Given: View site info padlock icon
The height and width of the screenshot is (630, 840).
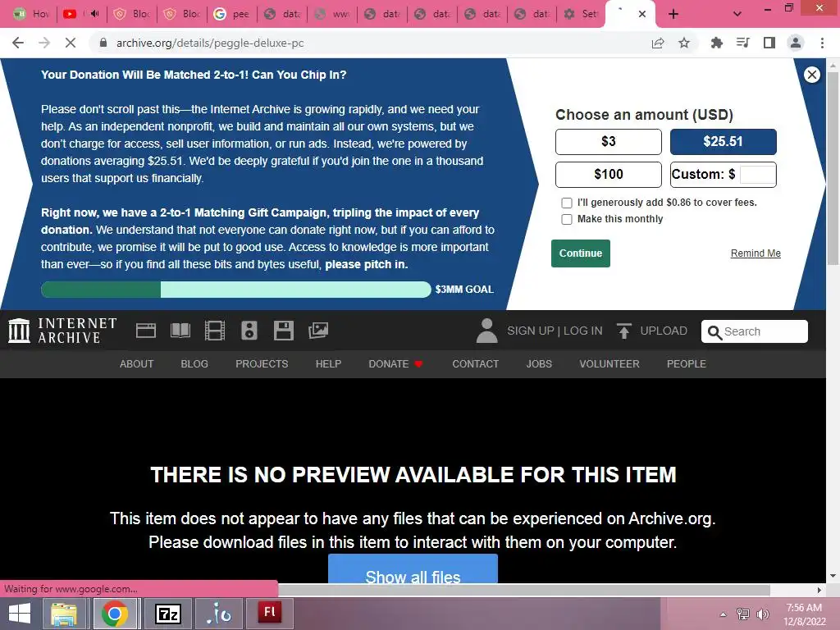Looking at the screenshot, I should (x=103, y=43).
